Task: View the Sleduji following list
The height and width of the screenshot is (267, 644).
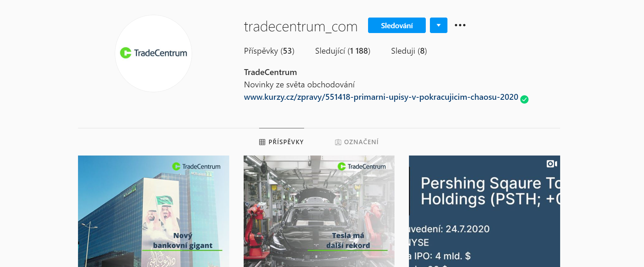Action: (x=409, y=51)
